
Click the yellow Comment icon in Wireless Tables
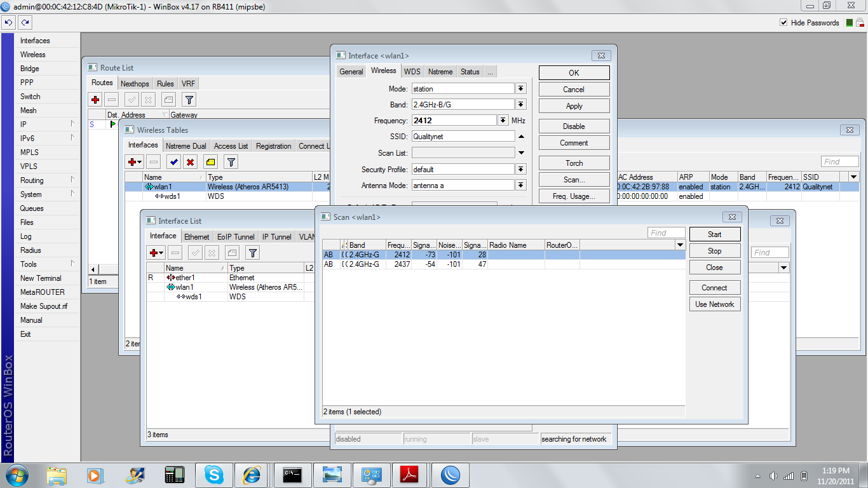click(210, 161)
